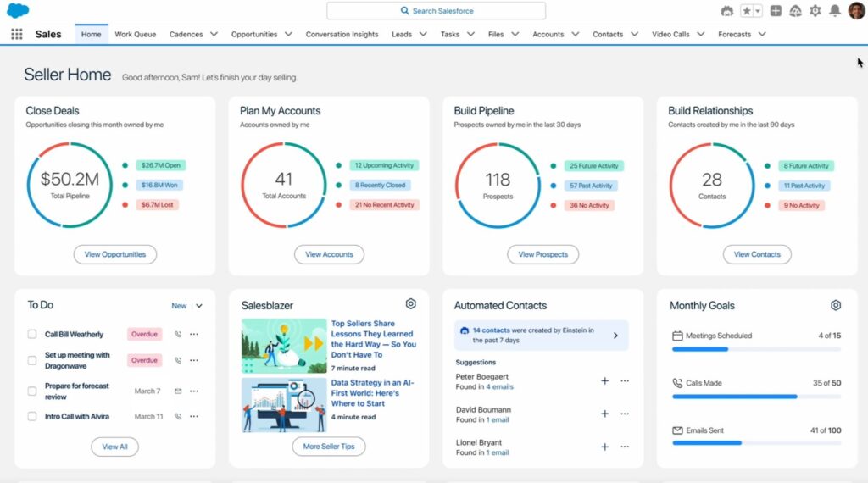Open the Trailhead cloud icon
This screenshot has height=483, width=868.
pos(795,11)
